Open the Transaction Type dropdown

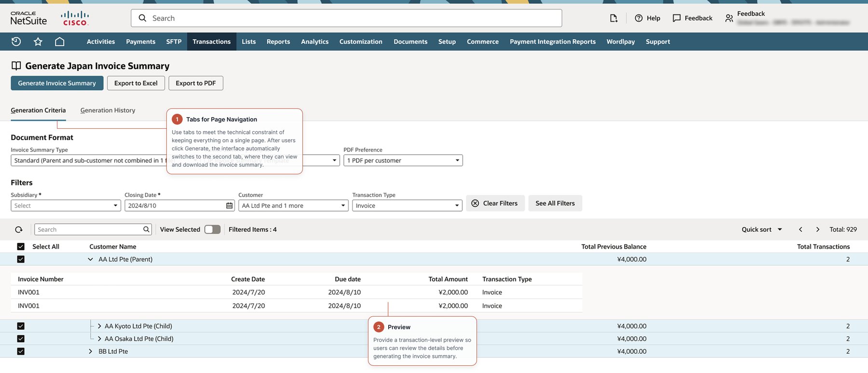coord(407,205)
